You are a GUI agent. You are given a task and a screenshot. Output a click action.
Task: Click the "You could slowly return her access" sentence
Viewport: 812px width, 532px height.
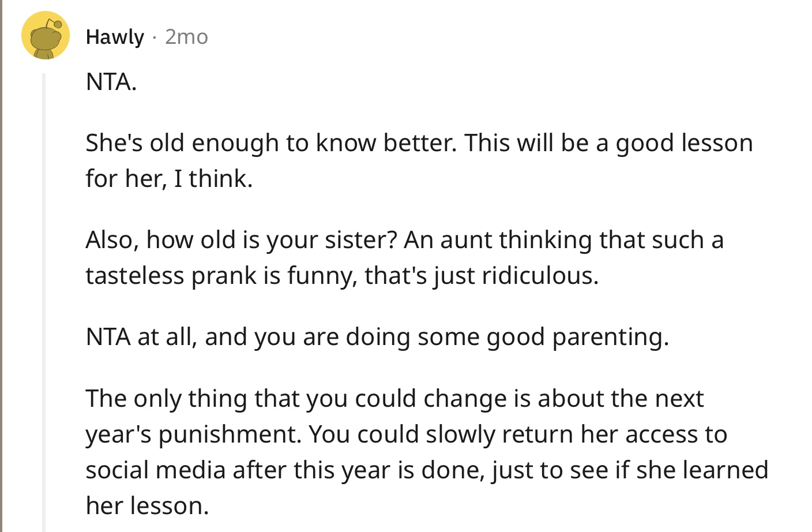(x=518, y=434)
